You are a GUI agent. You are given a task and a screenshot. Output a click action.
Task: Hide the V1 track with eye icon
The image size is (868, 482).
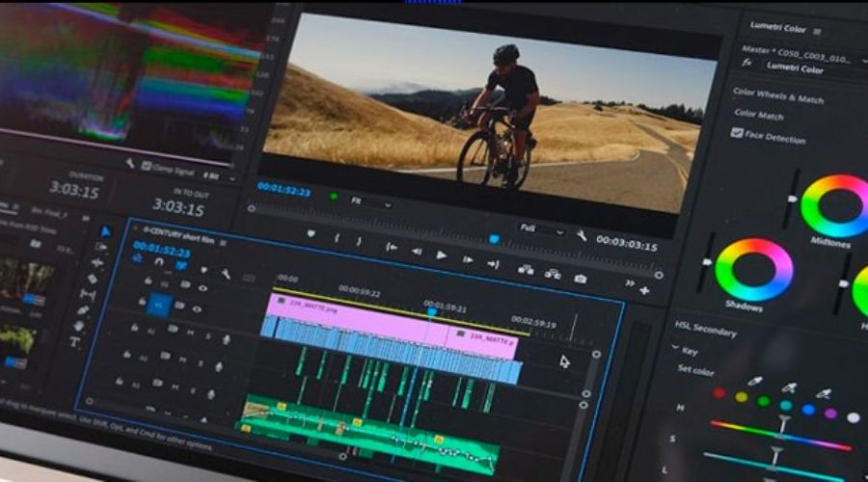tap(197, 309)
